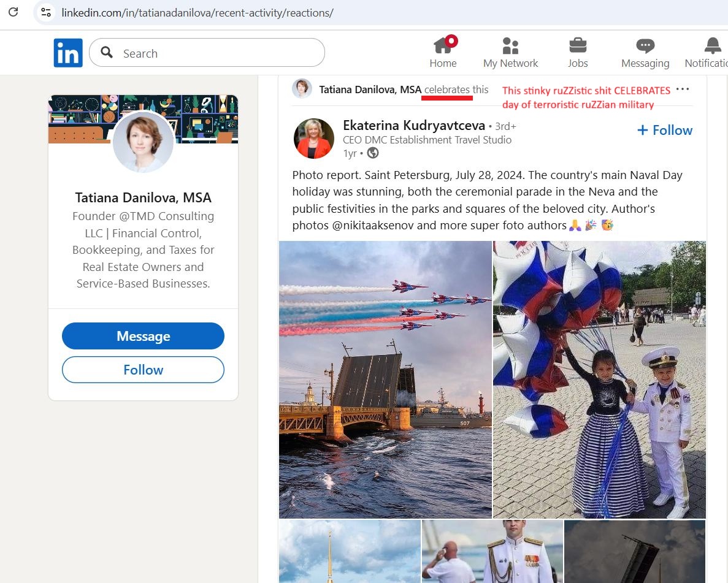The height and width of the screenshot is (583, 728).
Task: Open Tatiana Danilova name in sidebar card
Action: point(143,197)
